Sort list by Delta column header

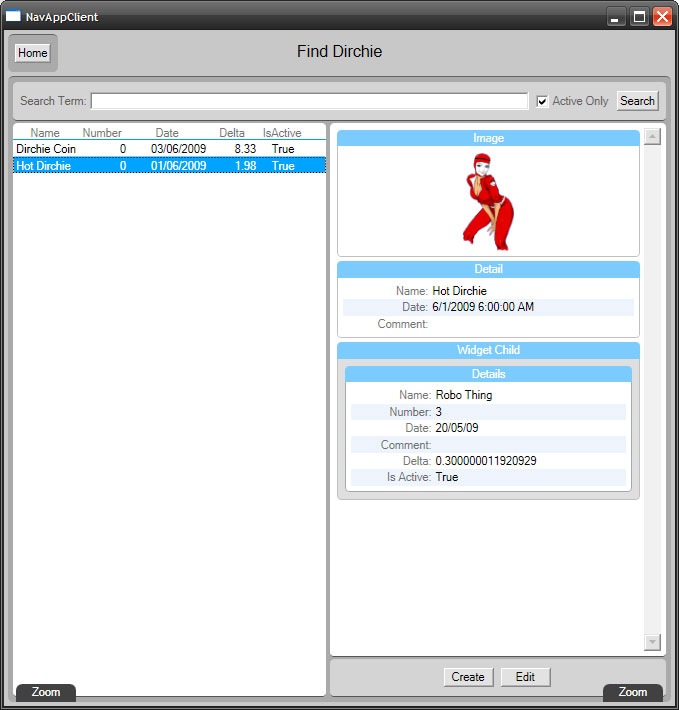point(232,133)
